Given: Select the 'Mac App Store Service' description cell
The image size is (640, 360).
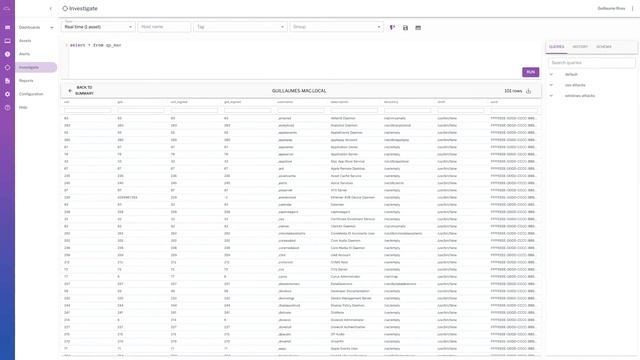Looking at the screenshot, I should point(348,161).
